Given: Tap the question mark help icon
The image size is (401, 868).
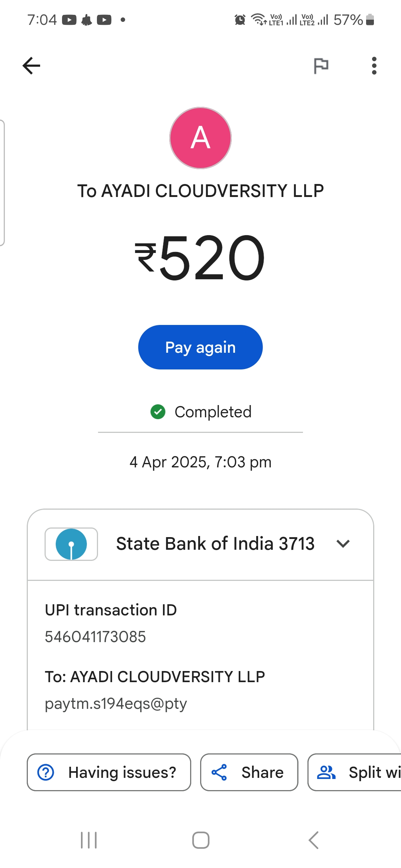Looking at the screenshot, I should coord(46,772).
